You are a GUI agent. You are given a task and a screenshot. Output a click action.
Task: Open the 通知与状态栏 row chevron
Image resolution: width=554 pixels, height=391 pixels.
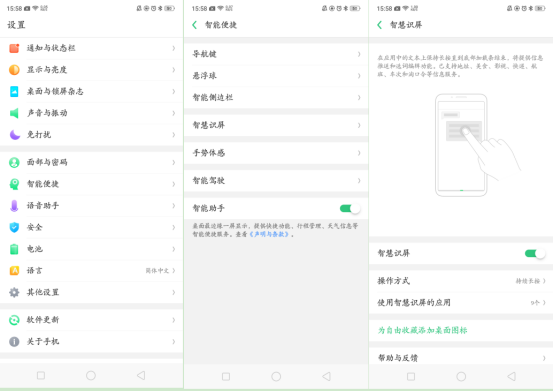pyautogui.click(x=173, y=48)
